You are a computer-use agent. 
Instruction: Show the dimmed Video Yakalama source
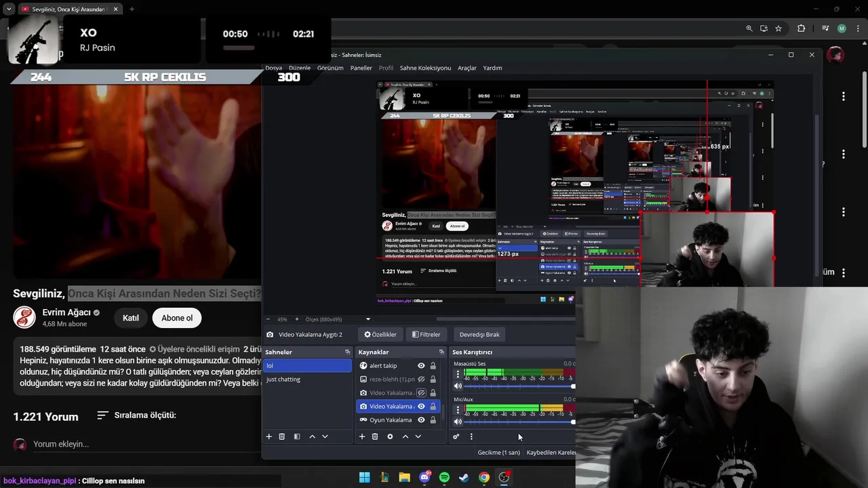(x=421, y=392)
